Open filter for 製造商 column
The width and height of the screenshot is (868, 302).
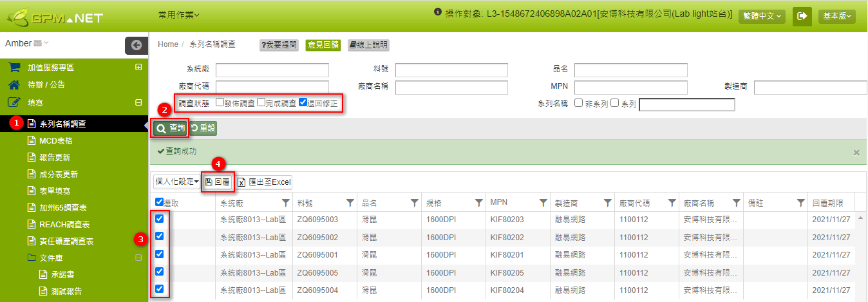(607, 203)
